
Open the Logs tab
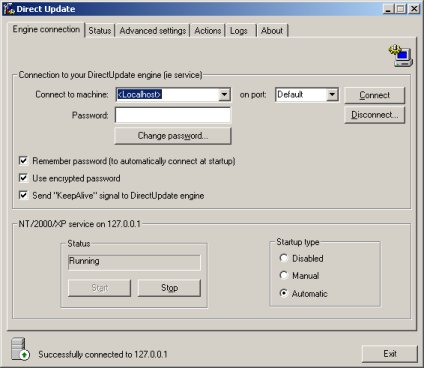click(x=239, y=31)
